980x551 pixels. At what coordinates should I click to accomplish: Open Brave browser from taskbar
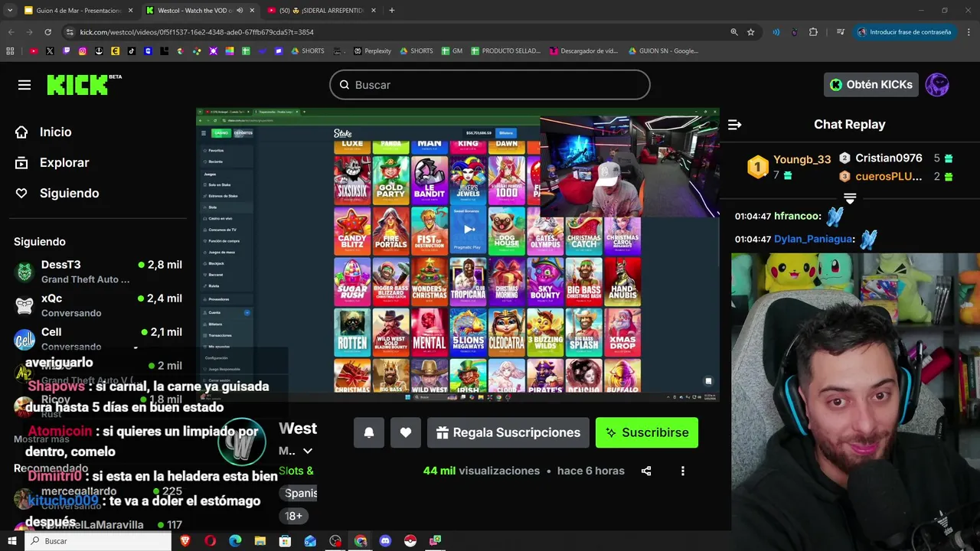tap(185, 541)
